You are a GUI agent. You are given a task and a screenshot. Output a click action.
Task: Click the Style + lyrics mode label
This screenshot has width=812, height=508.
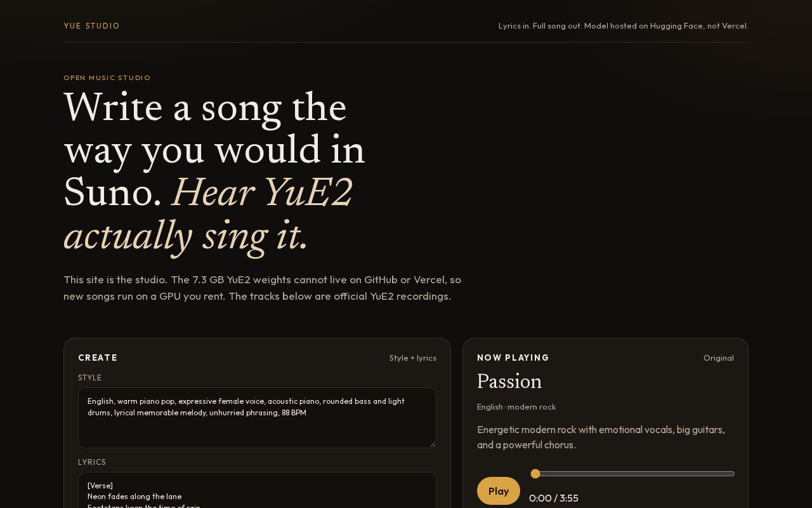pyautogui.click(x=413, y=358)
